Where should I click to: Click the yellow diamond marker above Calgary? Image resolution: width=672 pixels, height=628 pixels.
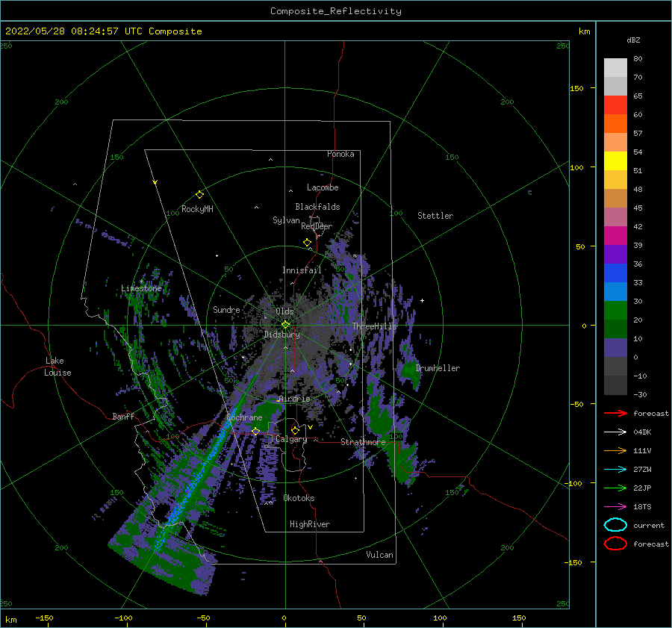tap(295, 430)
